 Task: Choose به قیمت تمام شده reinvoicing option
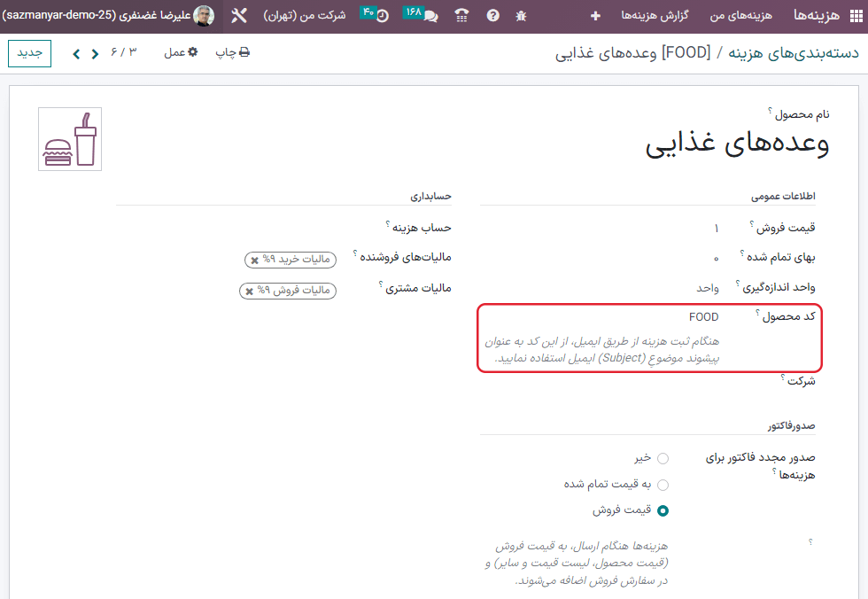point(665,484)
